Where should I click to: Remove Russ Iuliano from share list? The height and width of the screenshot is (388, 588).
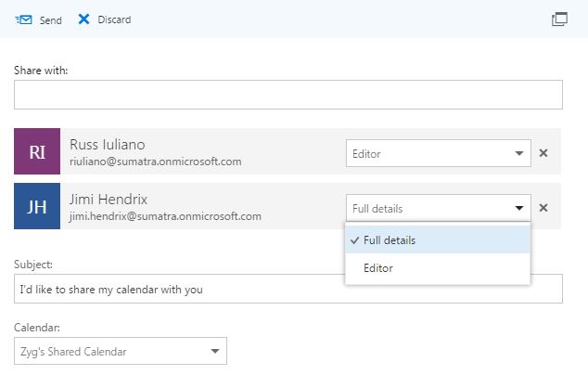point(543,153)
